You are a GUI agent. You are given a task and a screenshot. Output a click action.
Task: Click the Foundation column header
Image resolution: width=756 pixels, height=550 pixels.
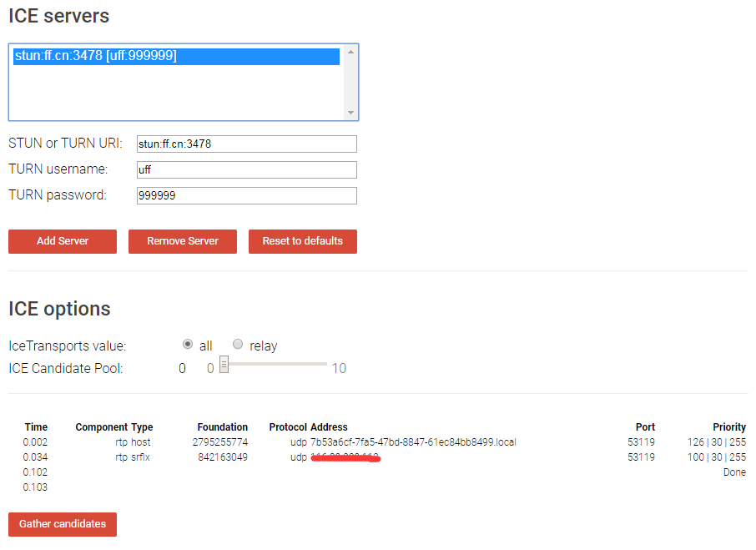[223, 426]
